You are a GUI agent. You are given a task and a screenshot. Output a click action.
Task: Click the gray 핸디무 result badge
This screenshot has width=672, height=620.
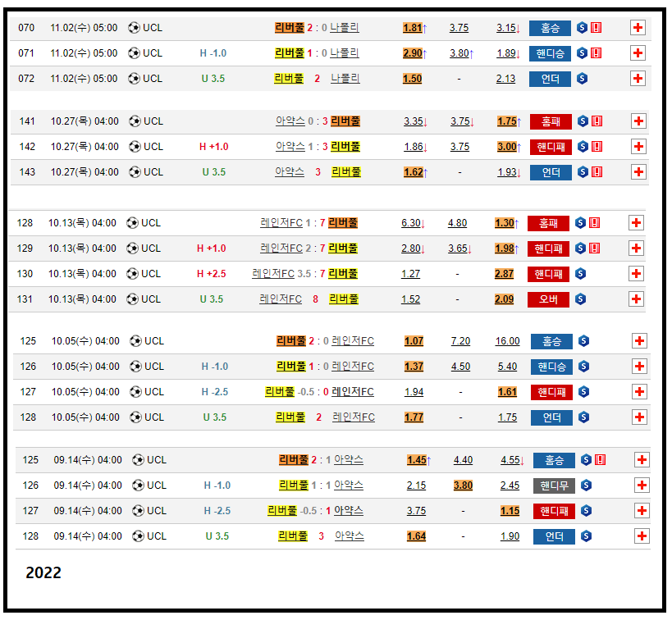click(x=553, y=486)
